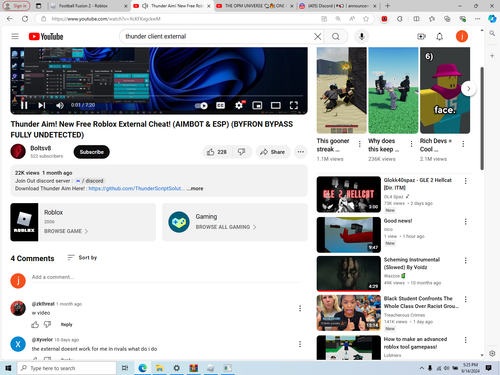Toggle closed captions CC

(x=220, y=105)
